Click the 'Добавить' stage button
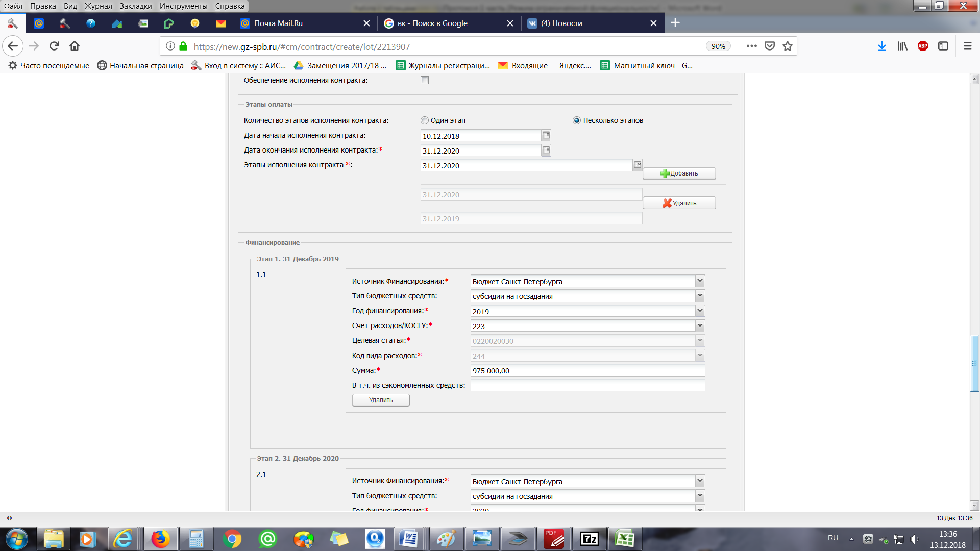Screen dimensions: 980x551 (x=679, y=173)
